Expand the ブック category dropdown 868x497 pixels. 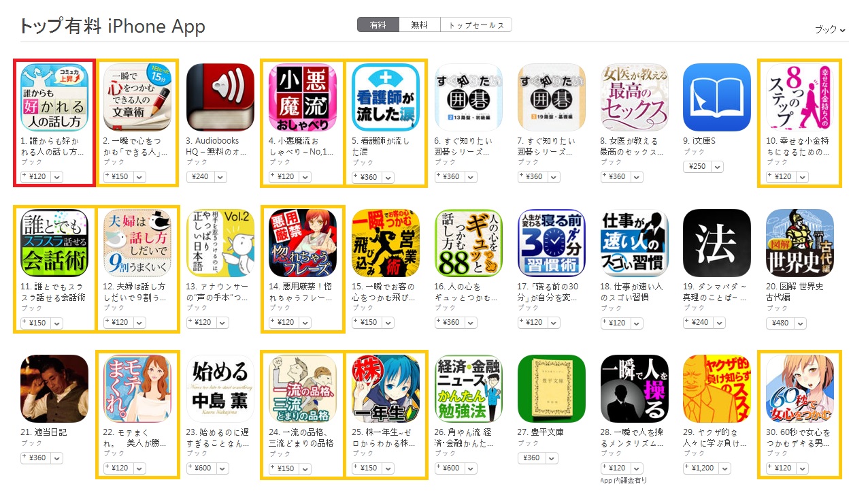tap(830, 30)
